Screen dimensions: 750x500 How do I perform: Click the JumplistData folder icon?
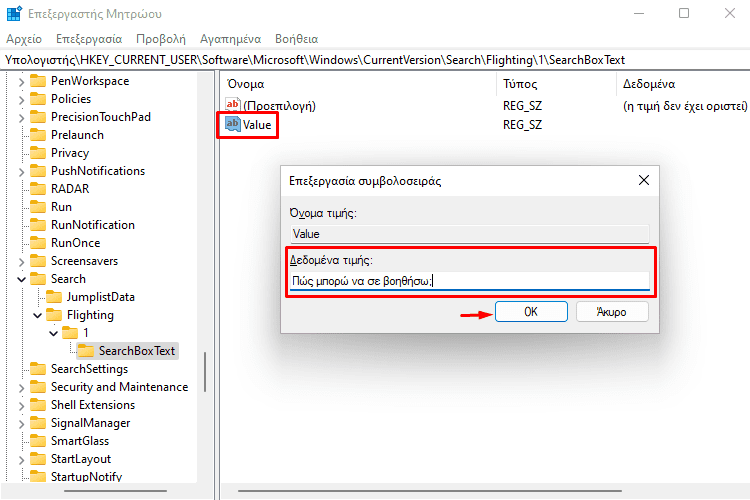pyautogui.click(x=54, y=297)
